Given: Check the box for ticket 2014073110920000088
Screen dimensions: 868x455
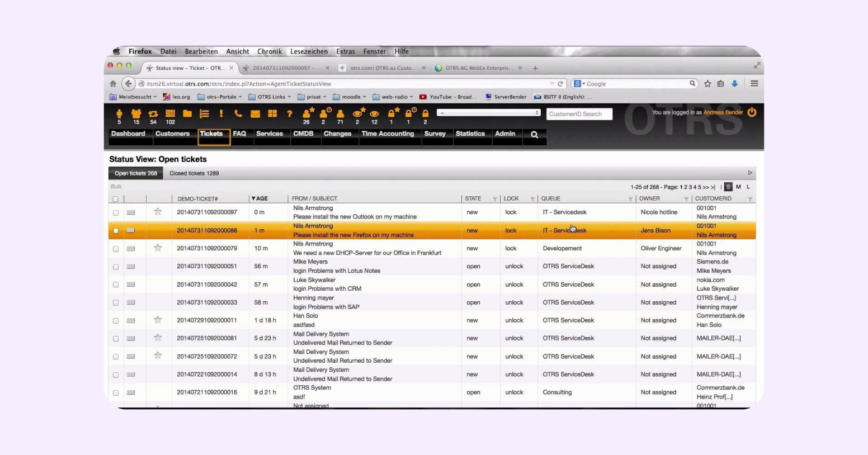Looking at the screenshot, I should pos(116,231).
